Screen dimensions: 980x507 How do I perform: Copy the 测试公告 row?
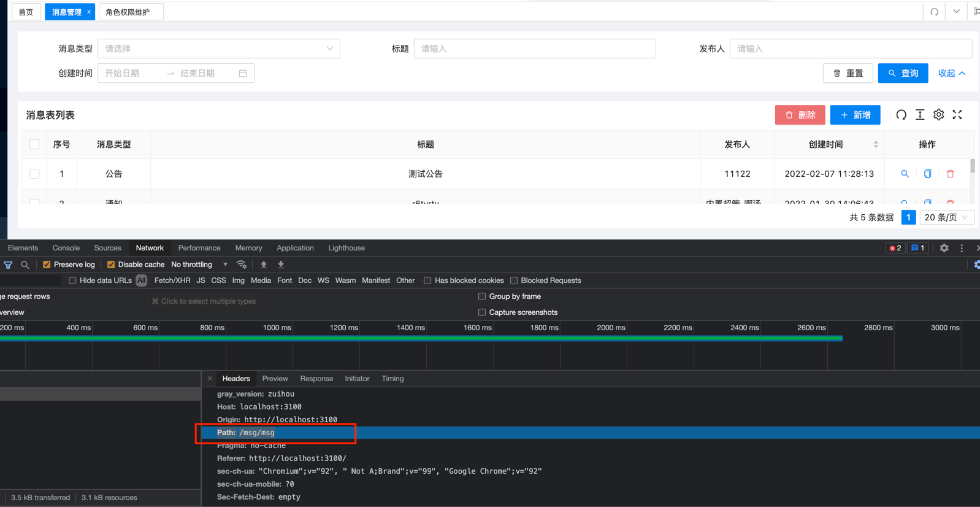(927, 174)
